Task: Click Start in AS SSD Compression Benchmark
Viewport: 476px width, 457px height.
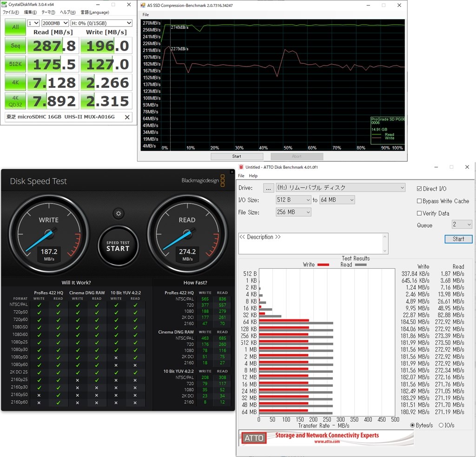Action: [237, 156]
